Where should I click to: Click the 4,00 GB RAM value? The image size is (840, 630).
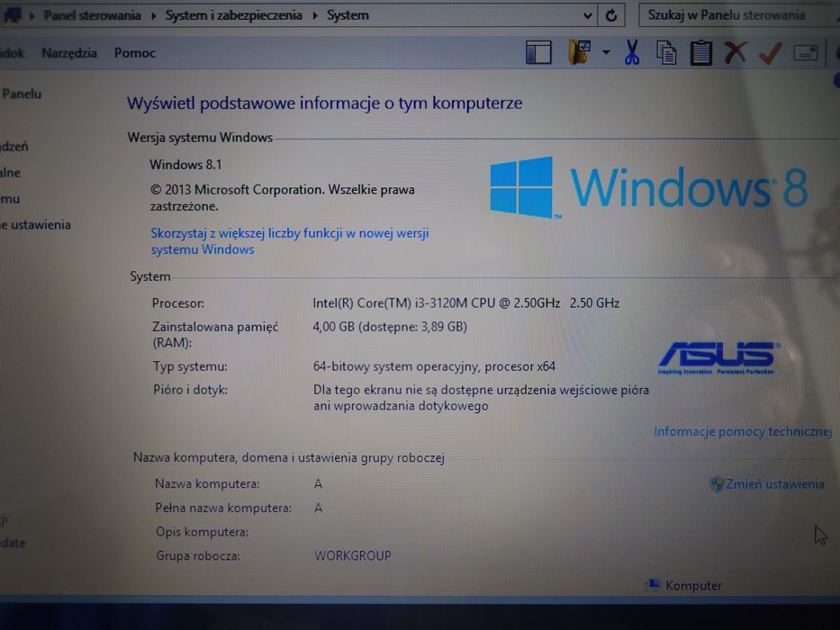[x=390, y=327]
